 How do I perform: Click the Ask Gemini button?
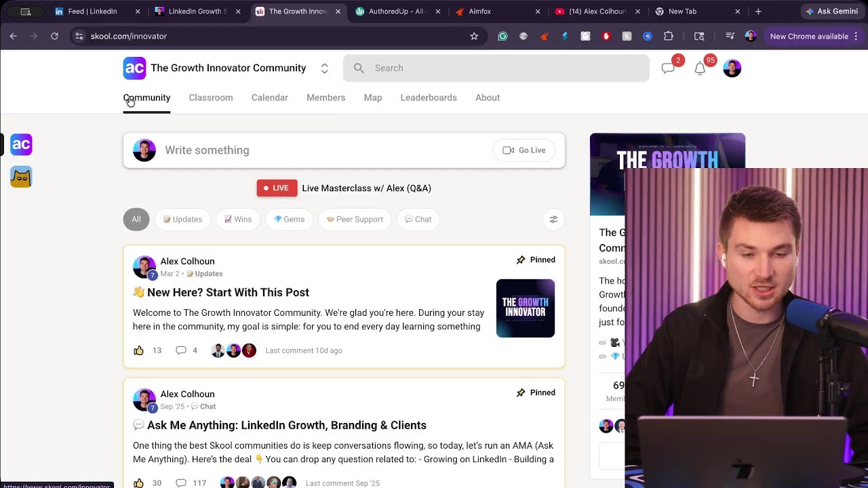pyautogui.click(x=831, y=12)
